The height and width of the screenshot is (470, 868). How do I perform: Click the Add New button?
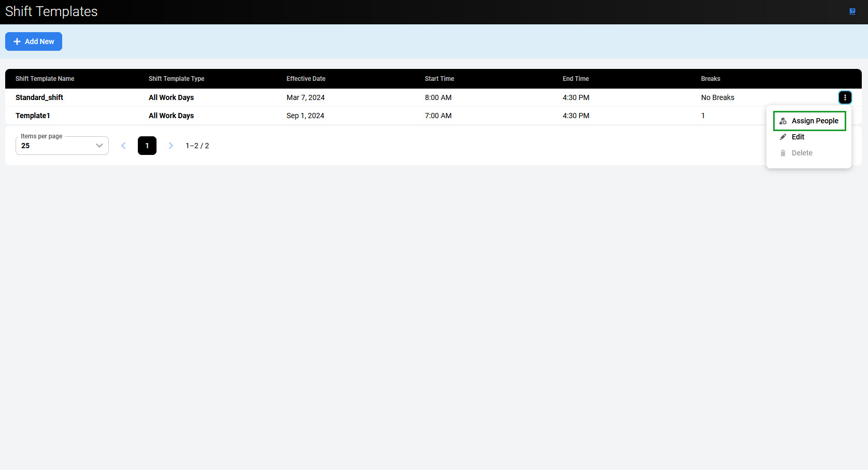pos(34,41)
